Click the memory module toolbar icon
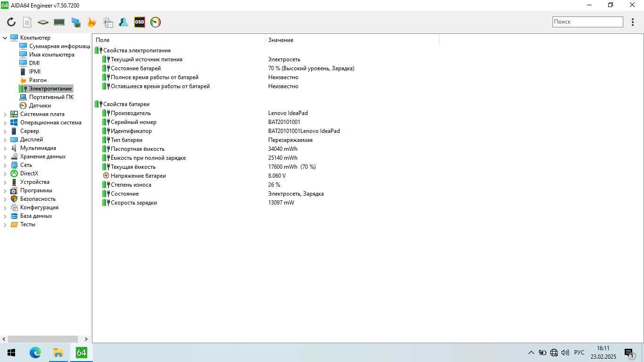Image resolution: width=644 pixels, height=362 pixels. pyautogui.click(x=59, y=22)
